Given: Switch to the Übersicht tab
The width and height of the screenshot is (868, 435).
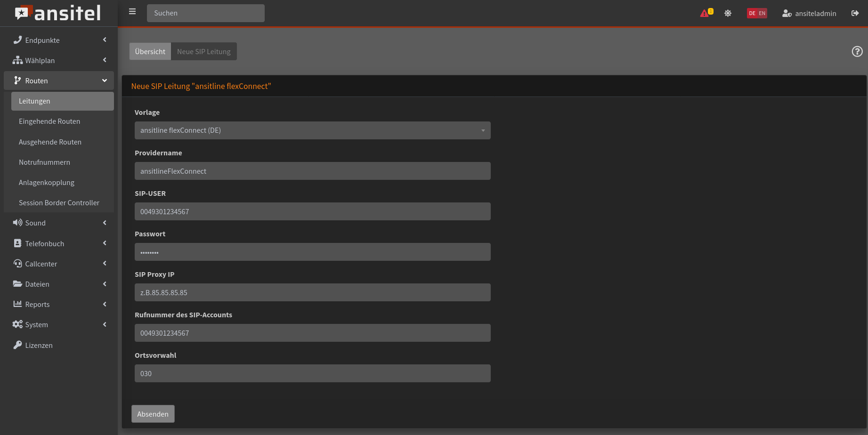Looking at the screenshot, I should [x=150, y=51].
